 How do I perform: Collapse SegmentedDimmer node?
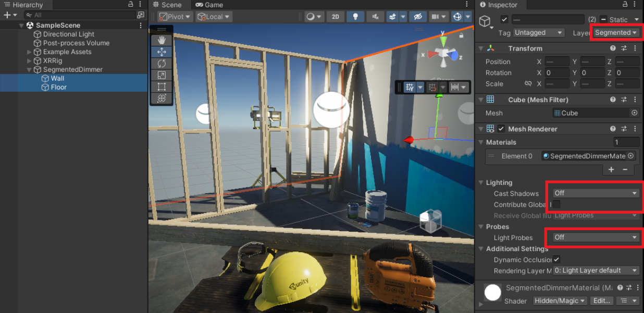[29, 70]
